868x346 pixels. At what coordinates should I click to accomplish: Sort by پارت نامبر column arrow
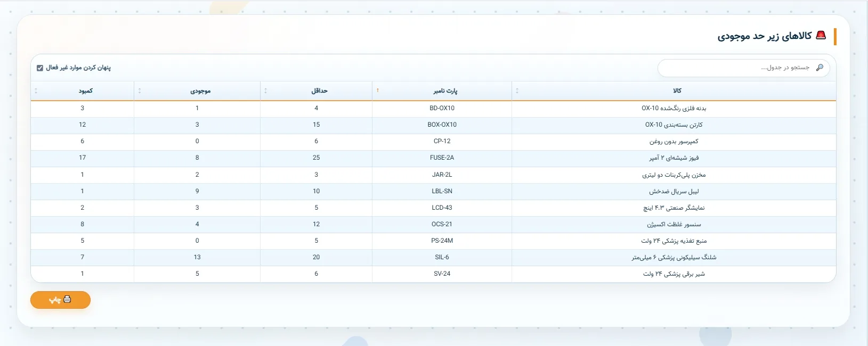[x=377, y=90]
